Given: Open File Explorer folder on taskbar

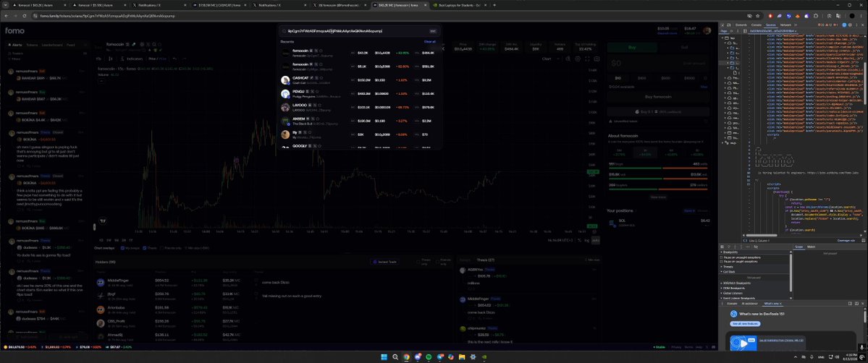Looking at the screenshot, I should (x=462, y=357).
